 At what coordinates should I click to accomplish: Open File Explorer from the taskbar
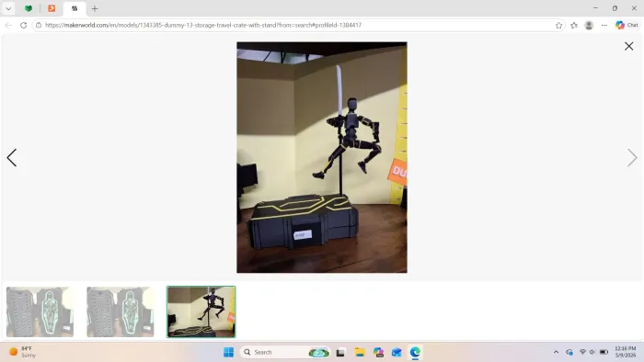pyautogui.click(x=360, y=352)
